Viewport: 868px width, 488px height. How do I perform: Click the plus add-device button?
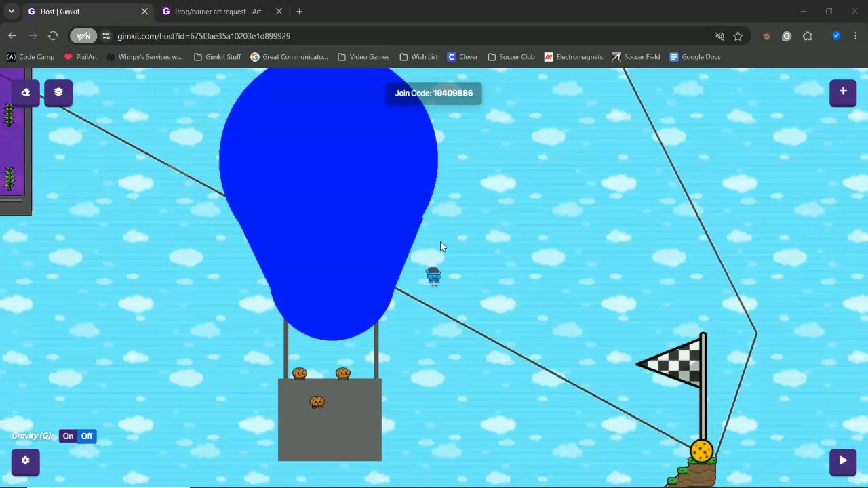coord(843,92)
